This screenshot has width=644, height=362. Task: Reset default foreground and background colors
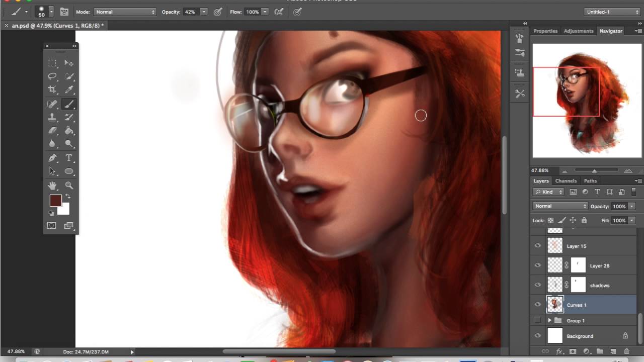pyautogui.click(x=51, y=213)
